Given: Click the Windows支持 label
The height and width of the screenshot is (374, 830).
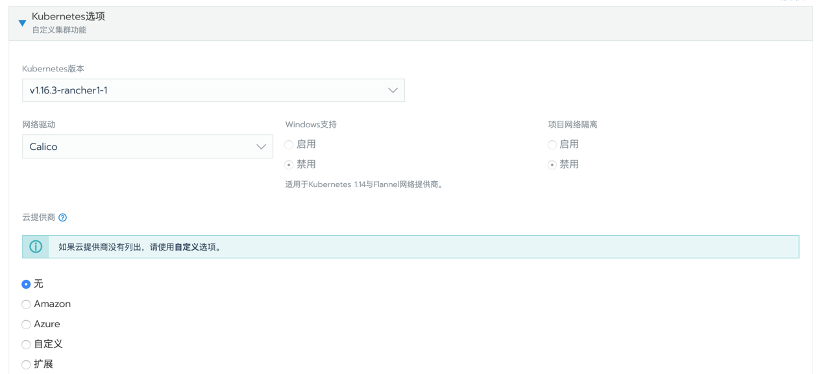Looking at the screenshot, I should [x=311, y=125].
